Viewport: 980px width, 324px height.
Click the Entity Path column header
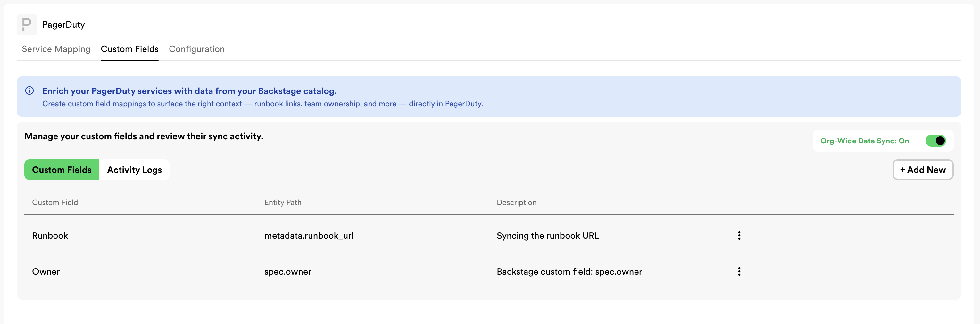tap(283, 202)
